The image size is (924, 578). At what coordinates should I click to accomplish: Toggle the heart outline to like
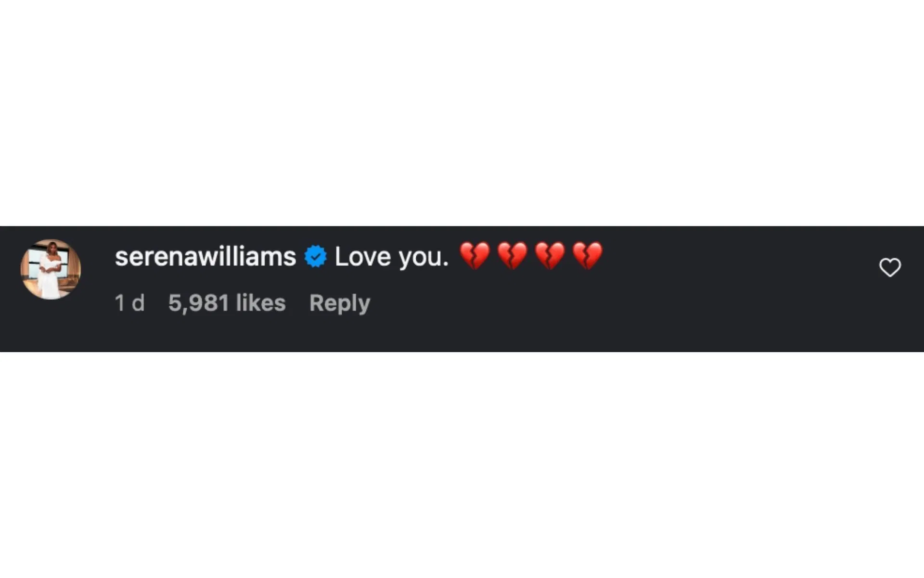pos(890,267)
